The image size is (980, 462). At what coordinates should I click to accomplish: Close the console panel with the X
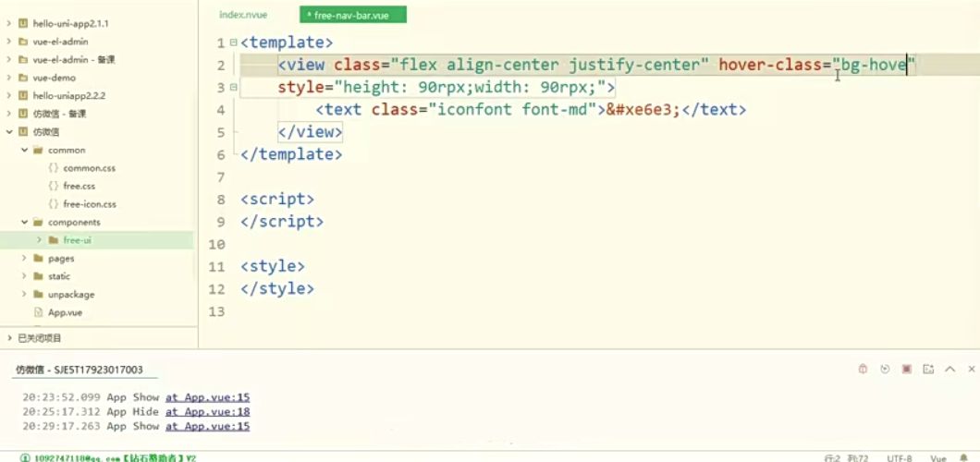tap(971, 369)
